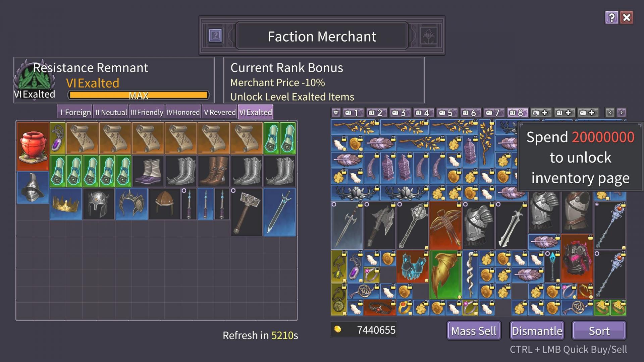Click the Dismantle button

[537, 330]
